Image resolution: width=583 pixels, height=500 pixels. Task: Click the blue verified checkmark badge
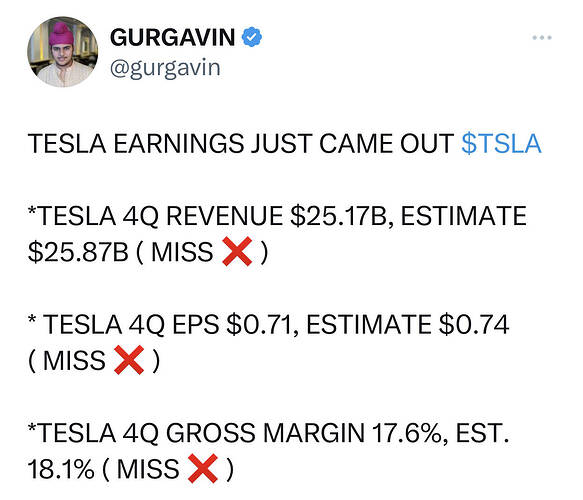(x=252, y=37)
